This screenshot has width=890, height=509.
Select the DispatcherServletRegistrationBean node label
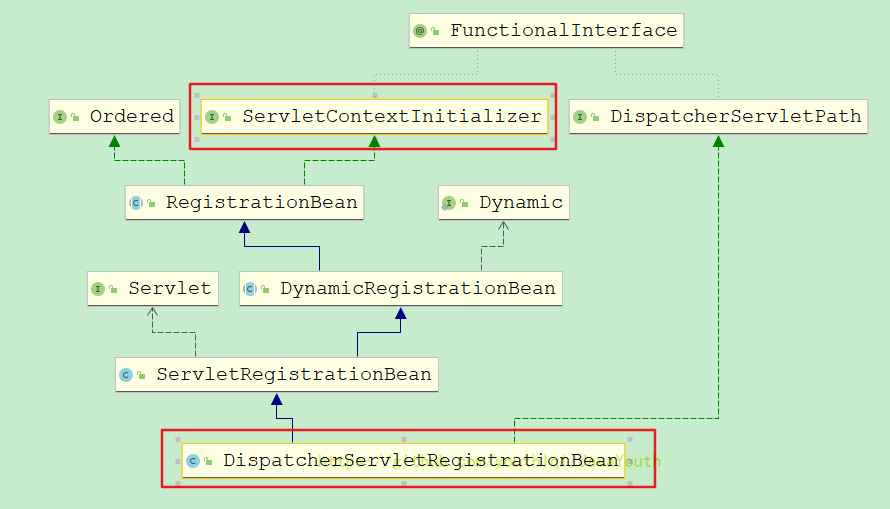[420, 461]
